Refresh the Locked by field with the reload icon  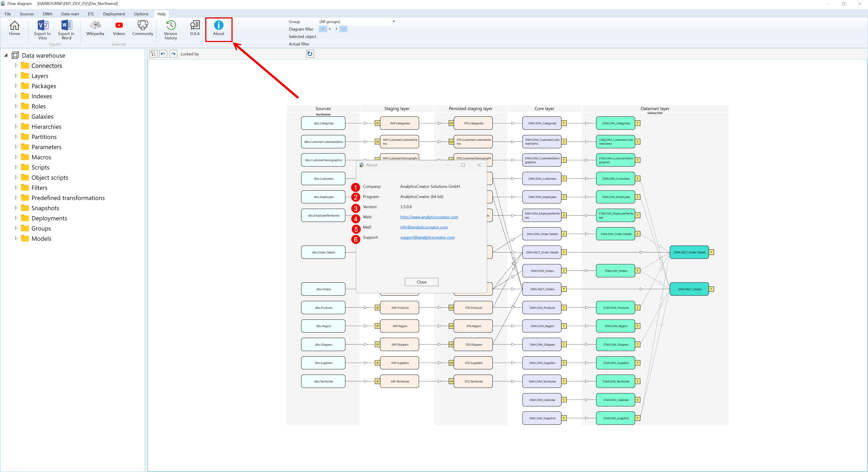[310, 54]
